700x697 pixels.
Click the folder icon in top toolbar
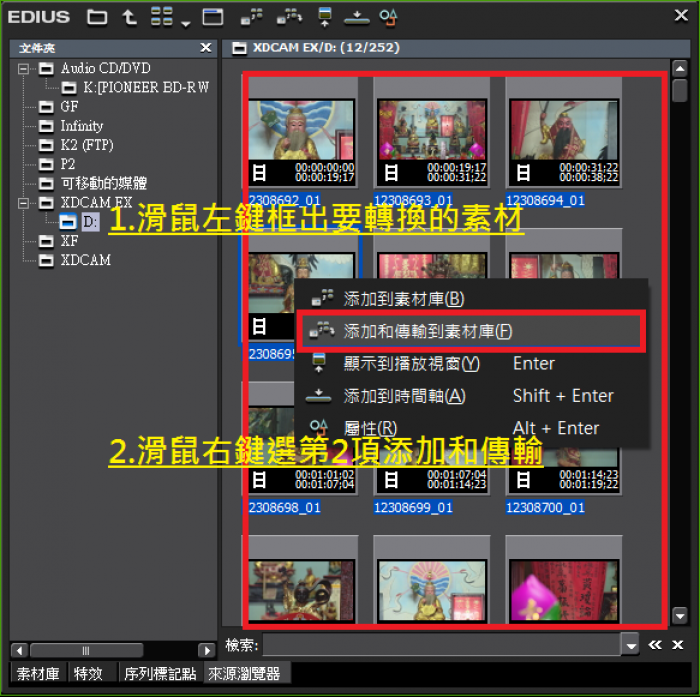pyautogui.click(x=96, y=17)
